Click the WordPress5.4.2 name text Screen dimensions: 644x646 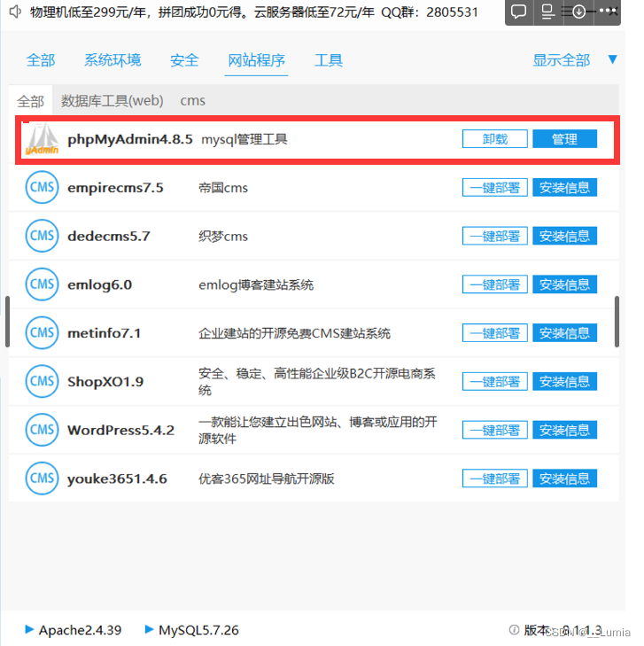coord(121,430)
